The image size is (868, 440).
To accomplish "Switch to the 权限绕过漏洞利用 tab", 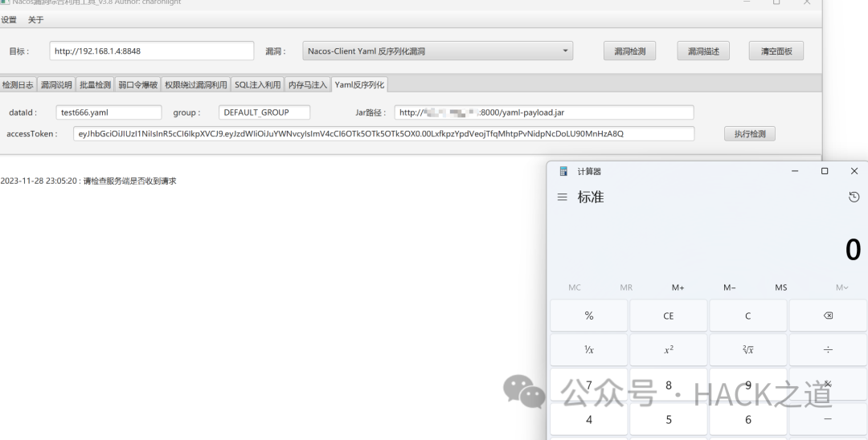I will [x=196, y=84].
